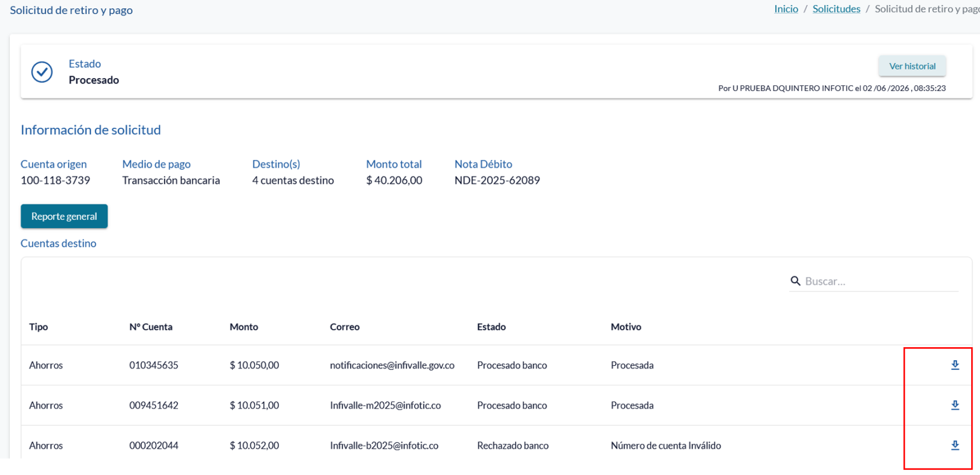Viewport: 980px width, 475px height.
Task: Sort by the Estado column header
Action: tap(491, 327)
